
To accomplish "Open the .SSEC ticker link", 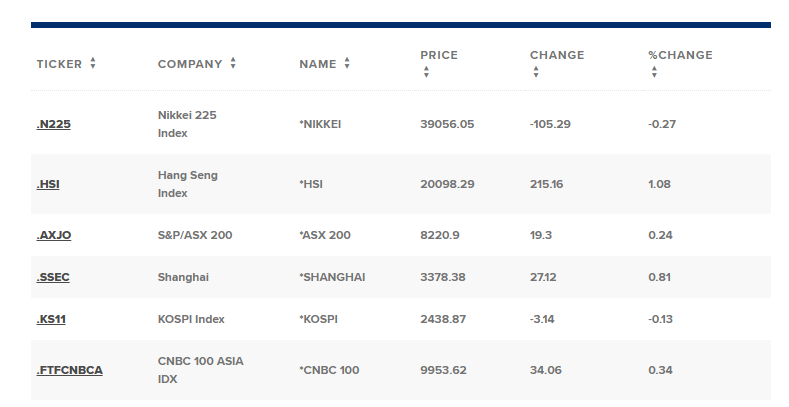I will point(53,277).
